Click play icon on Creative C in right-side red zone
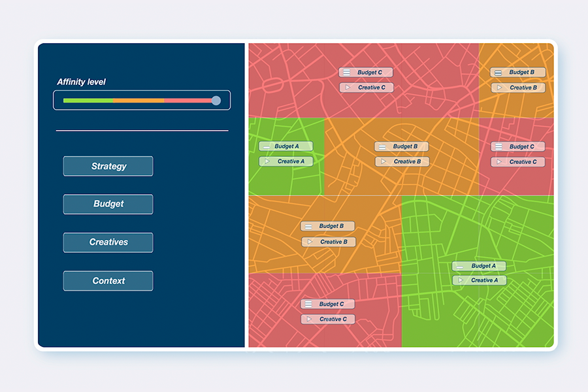Screen dimensions: 588x392 (x=498, y=161)
